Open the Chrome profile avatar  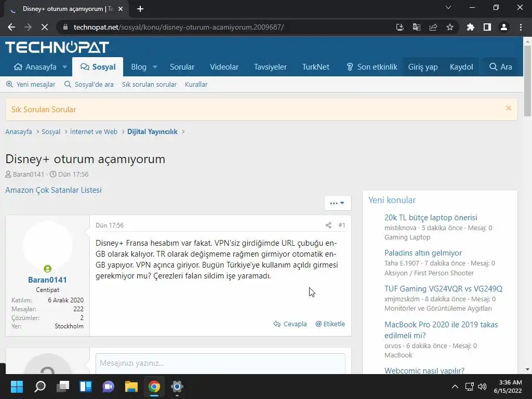point(504,27)
